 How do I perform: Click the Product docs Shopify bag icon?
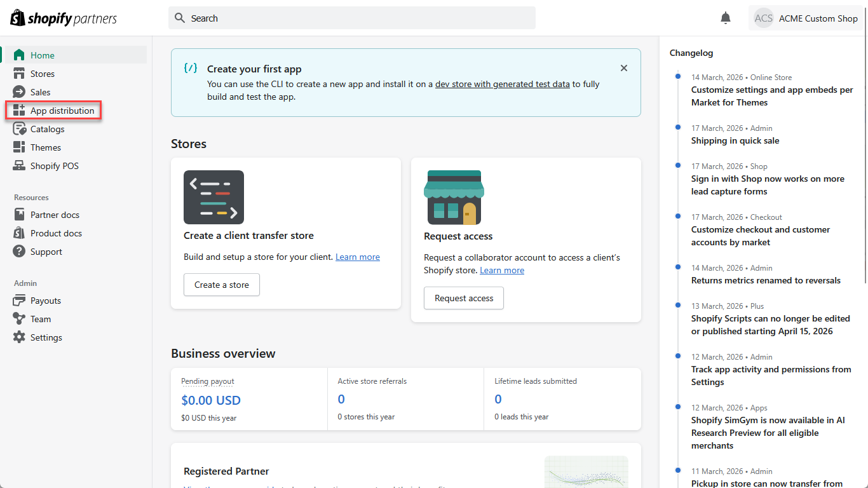coord(19,233)
